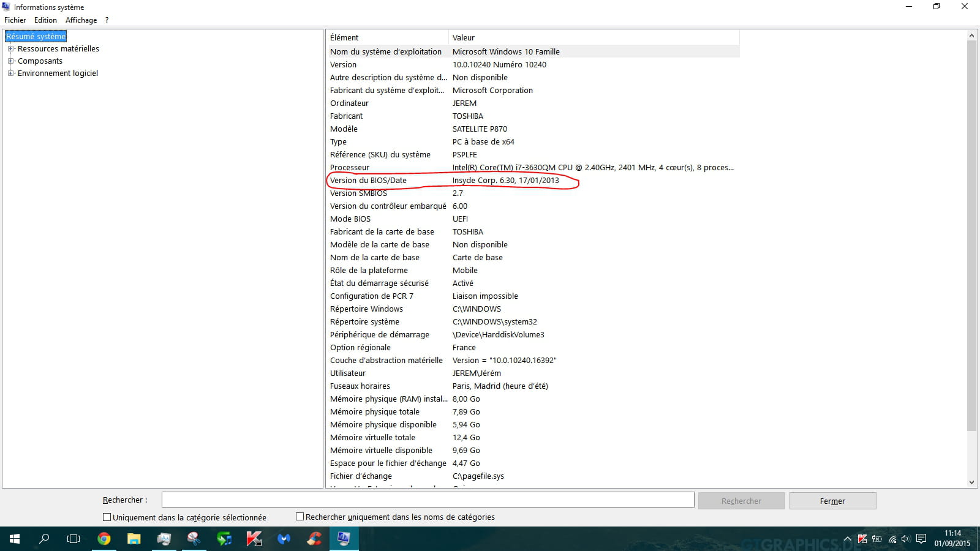
Task: Open Task View on the taskbar
Action: tap(73, 539)
